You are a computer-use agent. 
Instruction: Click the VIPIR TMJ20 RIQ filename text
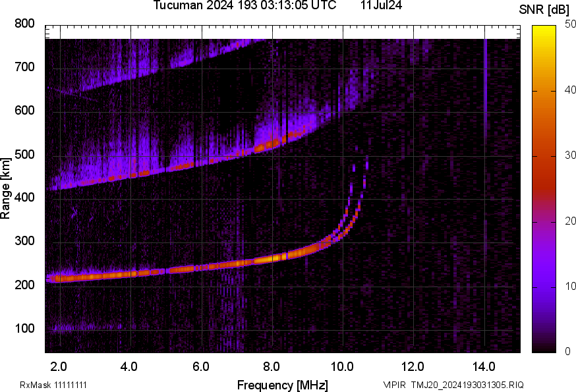pyautogui.click(x=453, y=385)
